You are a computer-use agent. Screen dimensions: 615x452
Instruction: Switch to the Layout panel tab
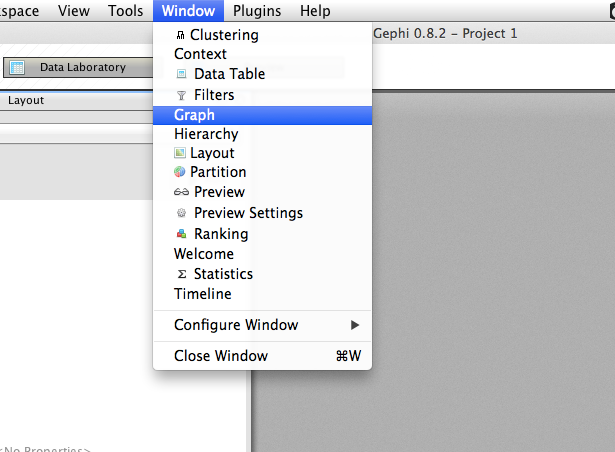(x=26, y=100)
